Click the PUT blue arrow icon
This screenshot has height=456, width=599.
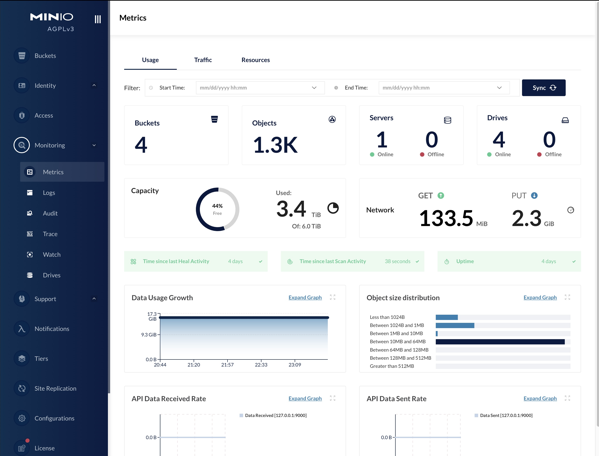(534, 196)
